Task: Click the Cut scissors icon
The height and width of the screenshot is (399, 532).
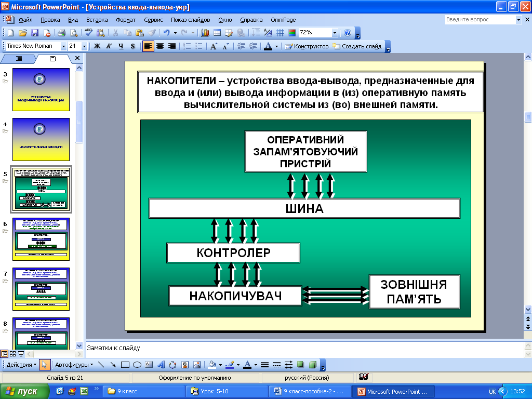Action: pos(115,33)
